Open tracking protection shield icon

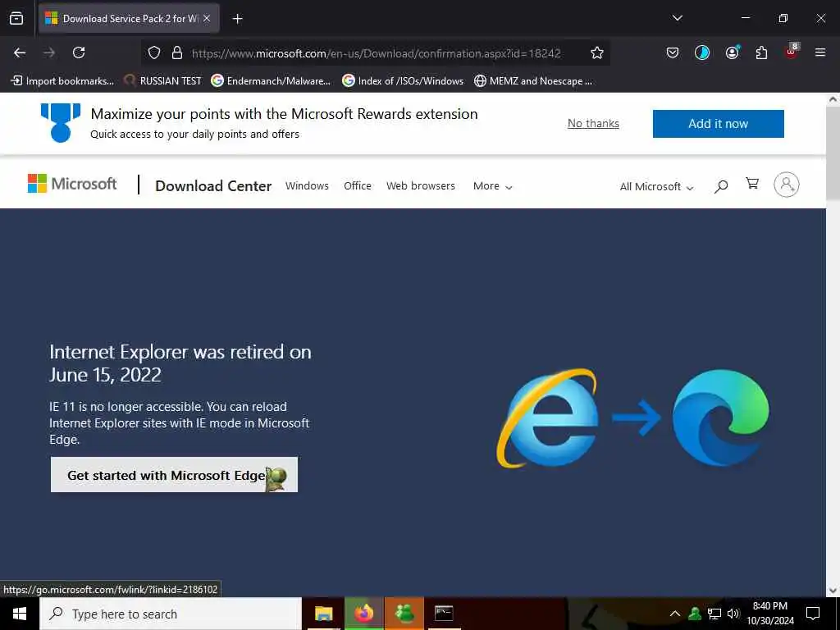point(154,52)
